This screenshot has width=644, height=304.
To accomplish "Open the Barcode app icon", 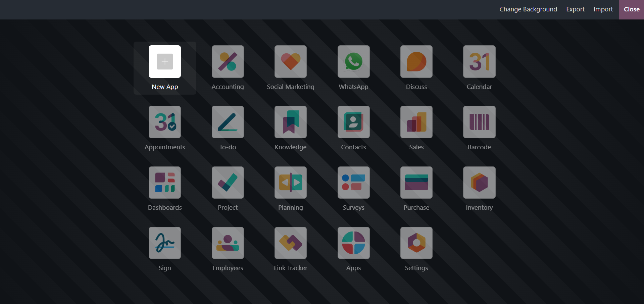I will pyautogui.click(x=479, y=122).
